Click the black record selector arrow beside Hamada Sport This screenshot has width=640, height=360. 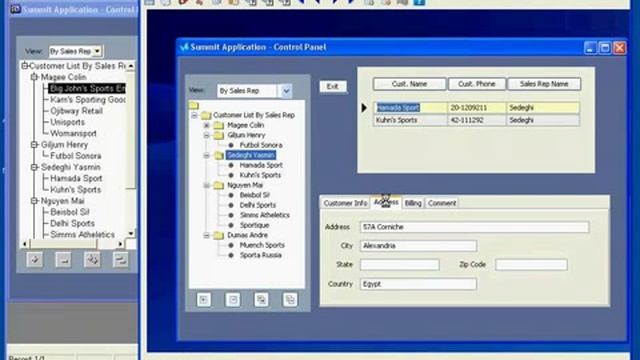[x=364, y=108]
